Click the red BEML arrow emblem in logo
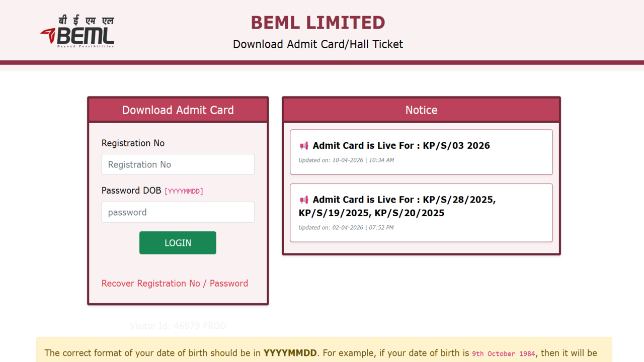 [49, 34]
